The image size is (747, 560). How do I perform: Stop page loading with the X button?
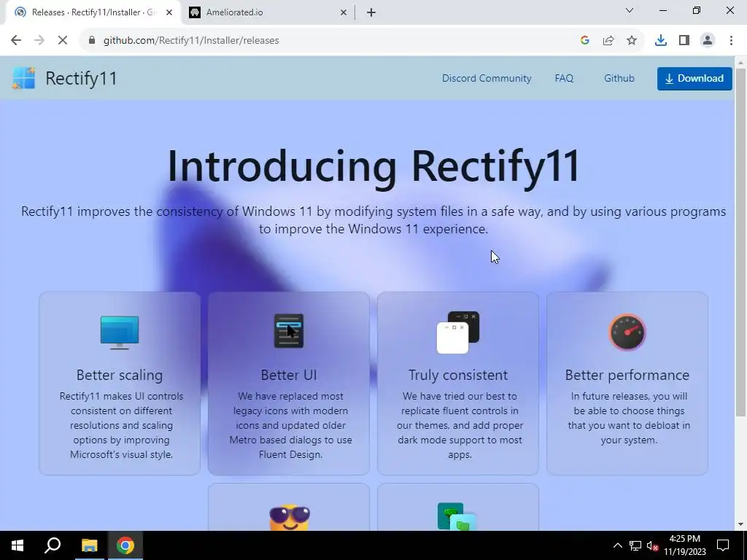tap(63, 41)
